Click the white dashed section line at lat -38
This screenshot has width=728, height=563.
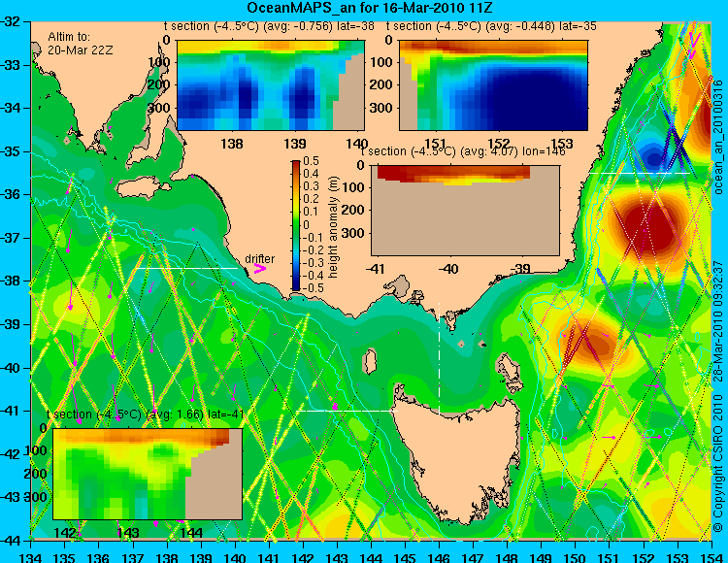point(185,268)
